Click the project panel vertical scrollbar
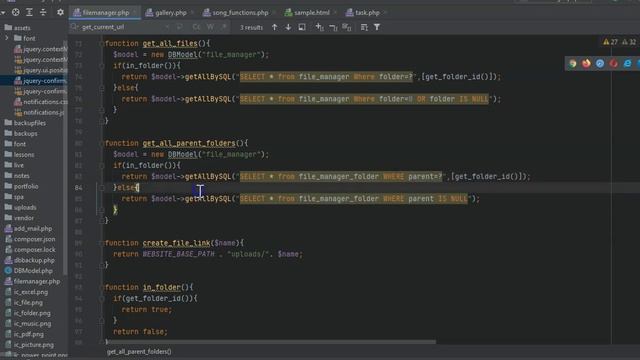 (x=65, y=155)
